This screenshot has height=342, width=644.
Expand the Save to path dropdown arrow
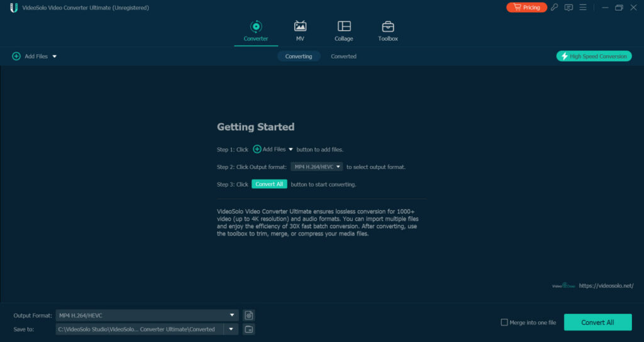pos(231,329)
